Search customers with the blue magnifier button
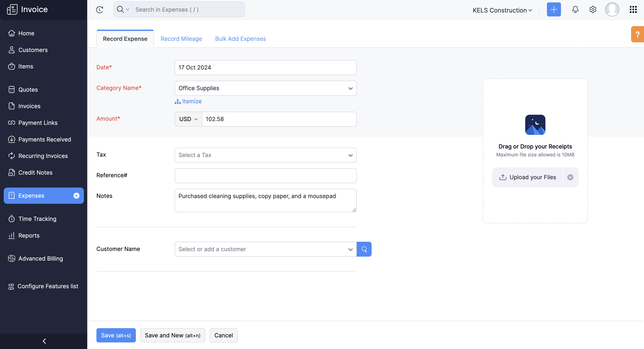The width and height of the screenshot is (644, 349). point(364,249)
